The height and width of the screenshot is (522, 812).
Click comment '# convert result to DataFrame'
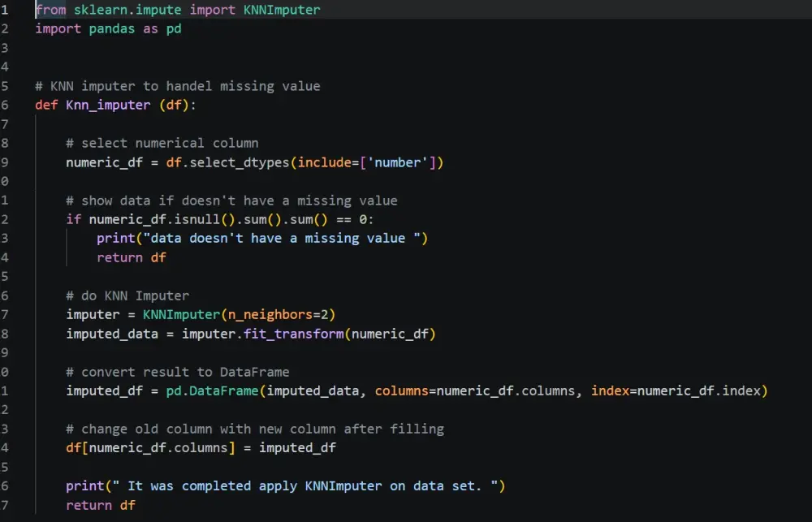pos(178,372)
